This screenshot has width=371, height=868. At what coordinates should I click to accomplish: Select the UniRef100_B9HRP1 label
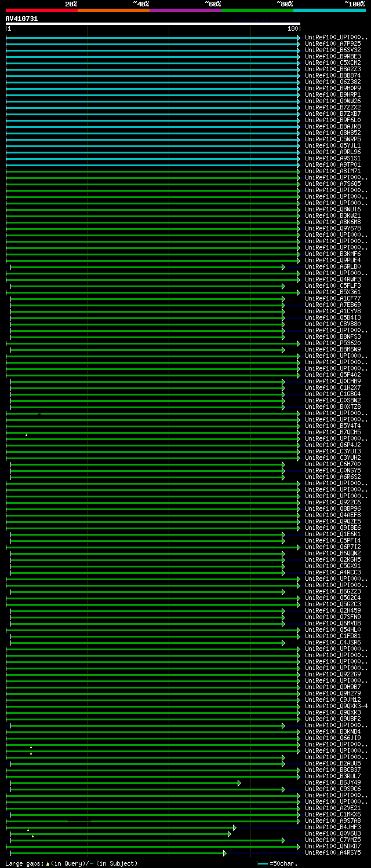pos(333,94)
